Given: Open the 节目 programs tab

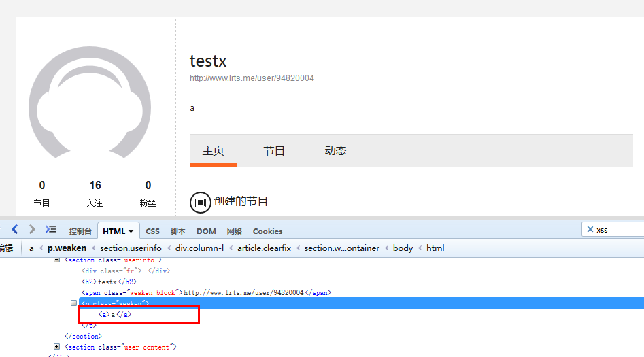Looking at the screenshot, I should pyautogui.click(x=274, y=151).
